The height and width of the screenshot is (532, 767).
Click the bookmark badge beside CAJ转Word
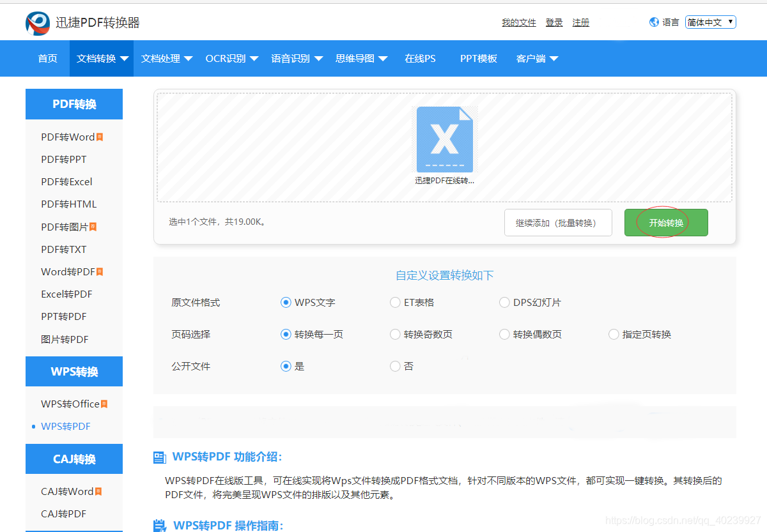tap(98, 492)
